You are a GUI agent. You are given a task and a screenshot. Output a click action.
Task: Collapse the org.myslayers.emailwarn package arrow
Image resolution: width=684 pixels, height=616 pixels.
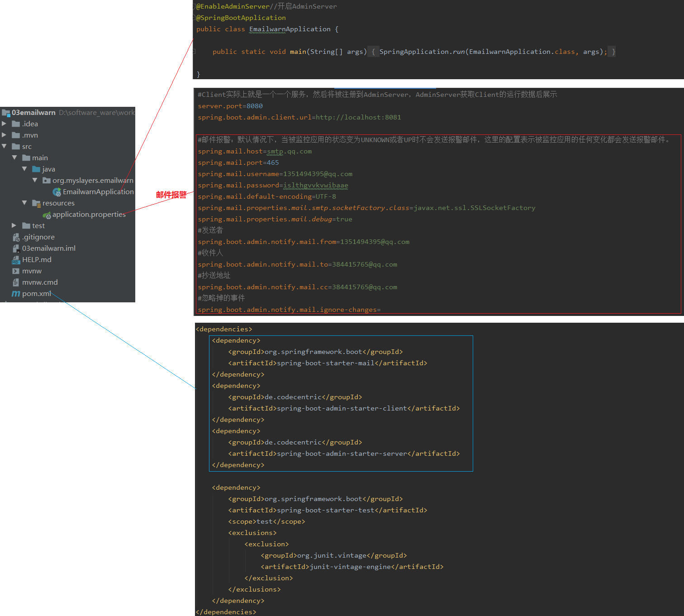(35, 180)
